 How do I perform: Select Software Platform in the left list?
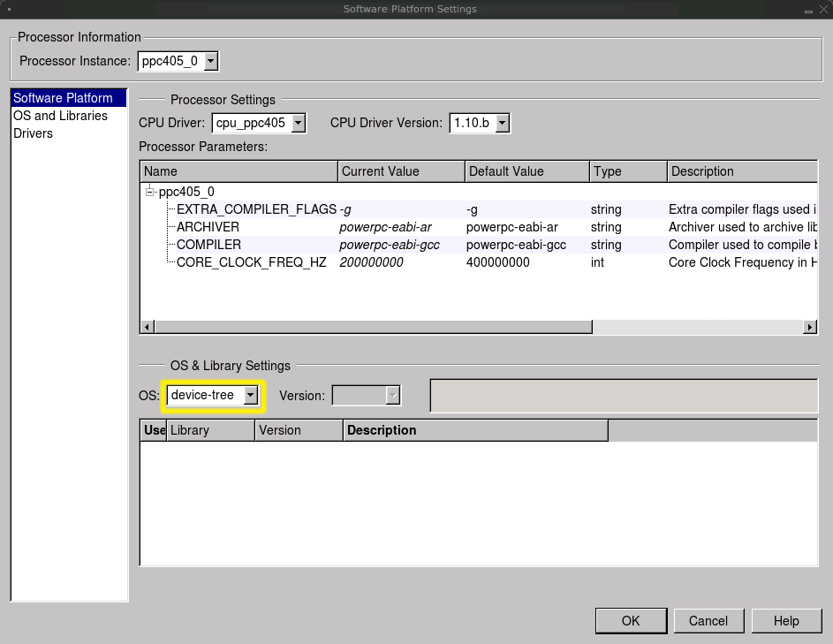click(69, 98)
